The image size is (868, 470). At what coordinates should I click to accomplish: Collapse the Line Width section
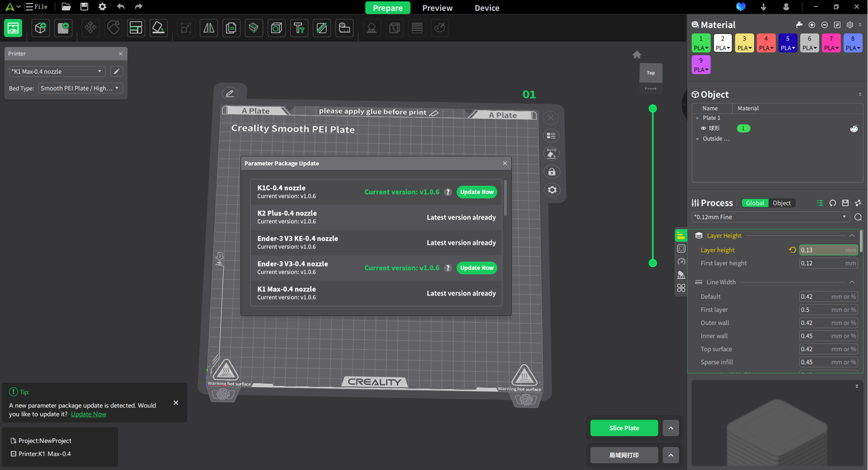tap(852, 282)
